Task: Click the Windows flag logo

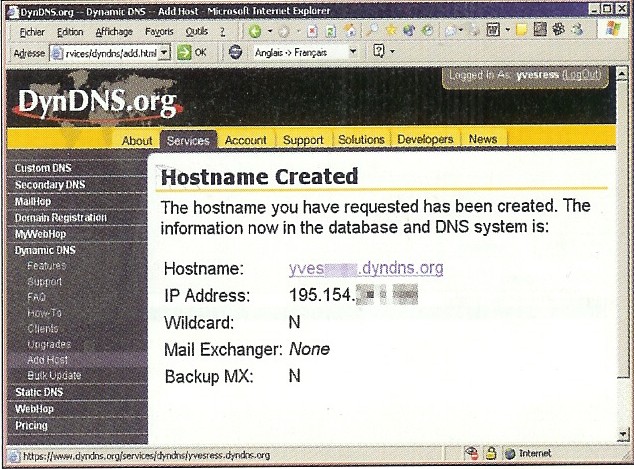Action: 612,29
